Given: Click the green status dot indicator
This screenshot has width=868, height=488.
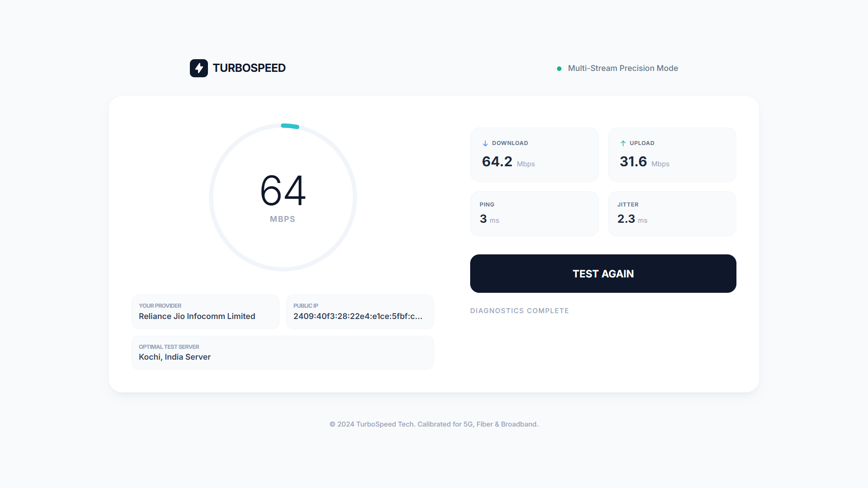Looking at the screenshot, I should pyautogui.click(x=559, y=69).
